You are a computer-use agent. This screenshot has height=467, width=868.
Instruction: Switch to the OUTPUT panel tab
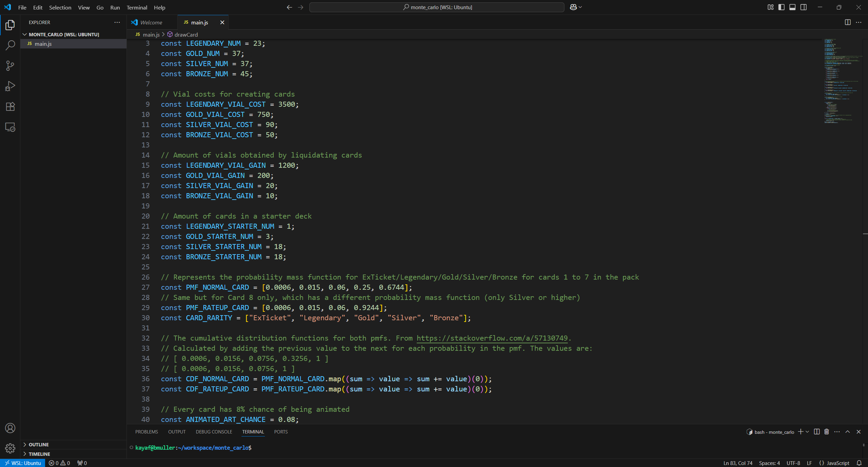(177, 432)
